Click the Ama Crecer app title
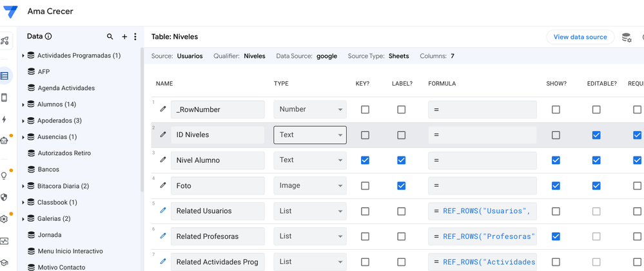The width and height of the screenshot is (644, 271). tap(50, 12)
